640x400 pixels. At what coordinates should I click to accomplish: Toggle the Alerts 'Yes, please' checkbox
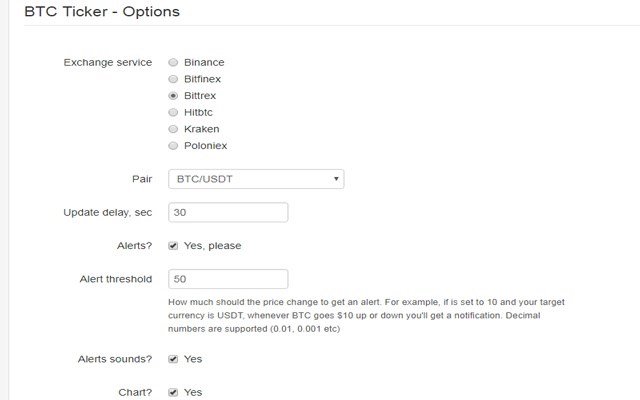[173, 246]
